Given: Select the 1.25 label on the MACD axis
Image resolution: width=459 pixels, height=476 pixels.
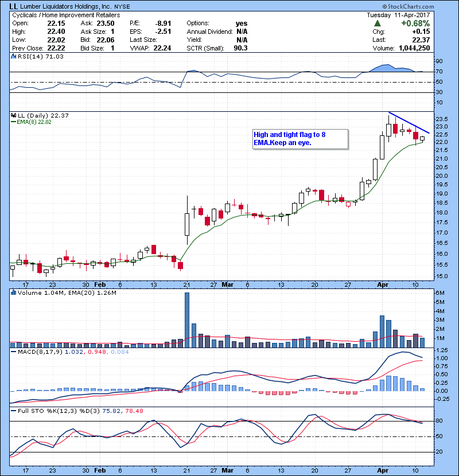Looking at the screenshot, I should tap(442, 350).
